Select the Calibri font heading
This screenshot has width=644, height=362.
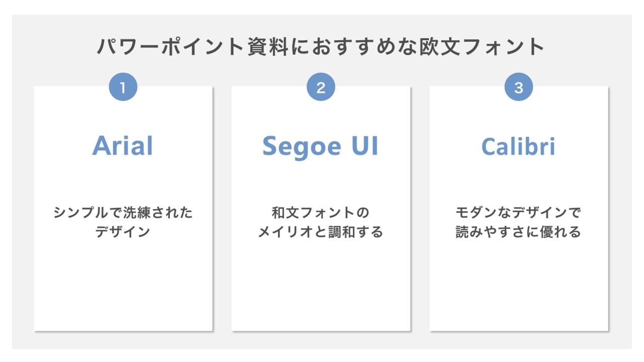[x=518, y=146]
